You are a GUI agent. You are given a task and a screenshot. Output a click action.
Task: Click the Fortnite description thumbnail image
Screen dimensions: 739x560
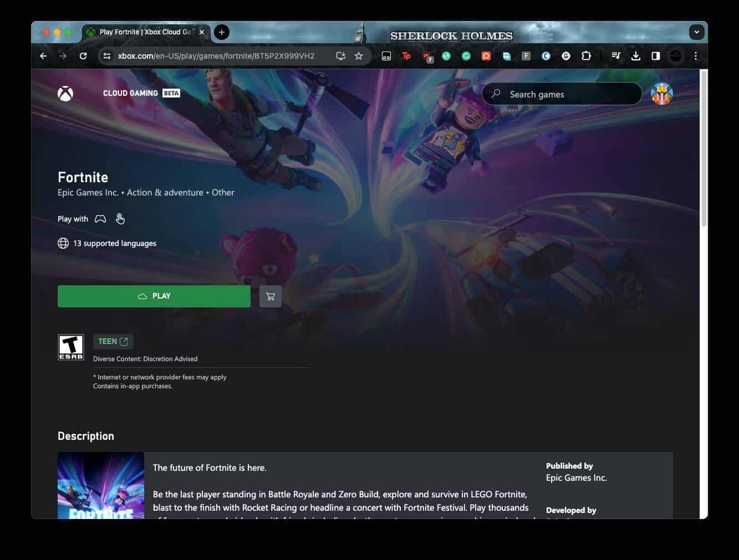[101, 485]
